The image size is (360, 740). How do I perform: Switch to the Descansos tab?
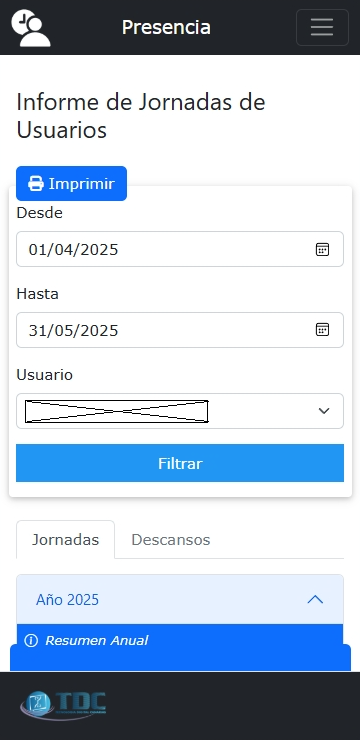click(x=171, y=539)
